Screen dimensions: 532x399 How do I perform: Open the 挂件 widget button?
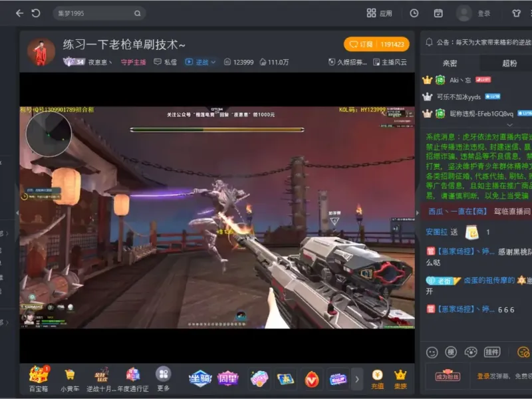pos(491,352)
